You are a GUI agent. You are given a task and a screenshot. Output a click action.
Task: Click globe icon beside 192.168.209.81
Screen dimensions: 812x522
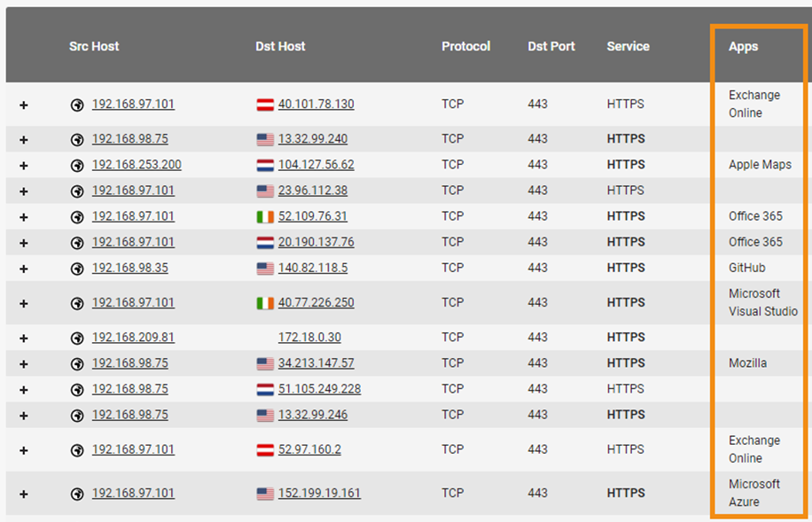[x=77, y=339]
